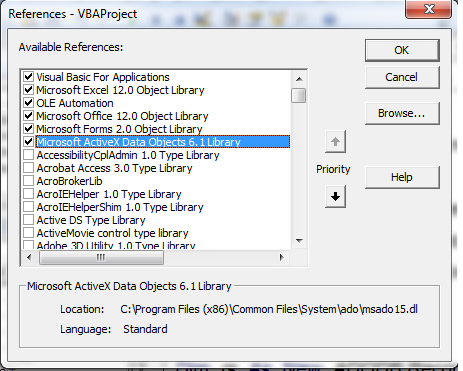This screenshot has height=371, width=463.
Task: Select highlighted 'Microsoft ActiveX Data Objects 6.1 Library' row
Action: [163, 142]
